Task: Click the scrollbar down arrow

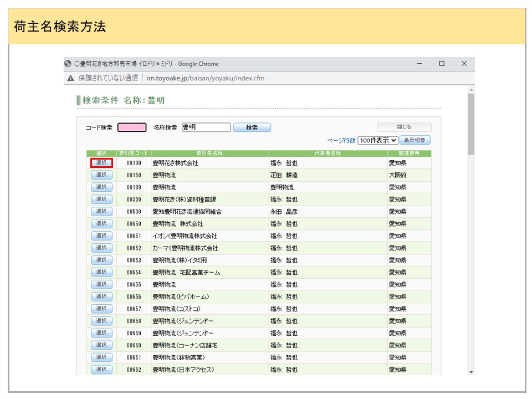Action: pos(471,372)
